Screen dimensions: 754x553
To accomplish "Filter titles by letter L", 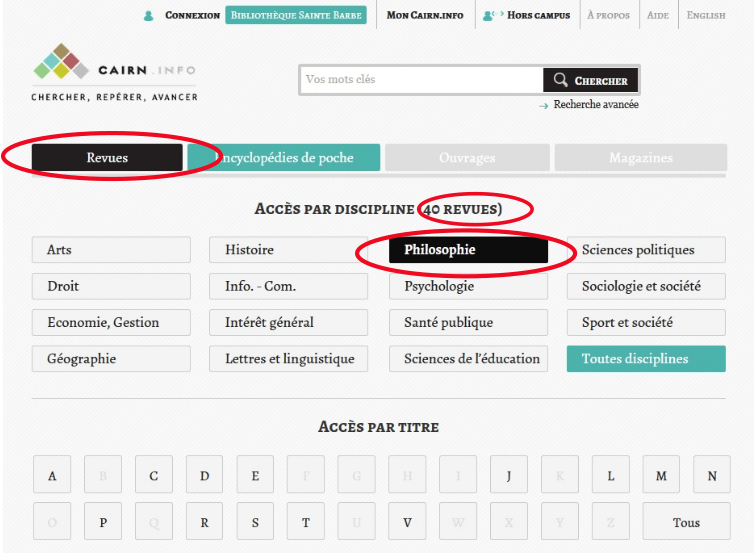I will pyautogui.click(x=611, y=475).
